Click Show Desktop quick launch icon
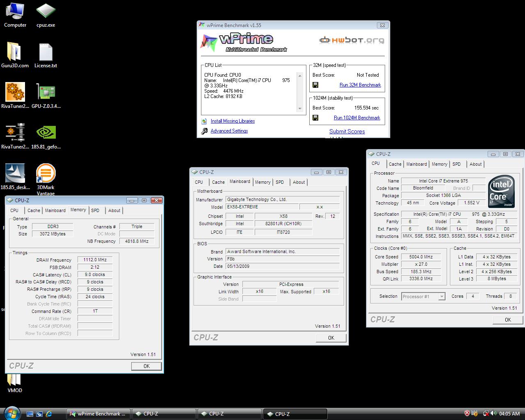The height and width of the screenshot is (420, 525). tap(30, 414)
